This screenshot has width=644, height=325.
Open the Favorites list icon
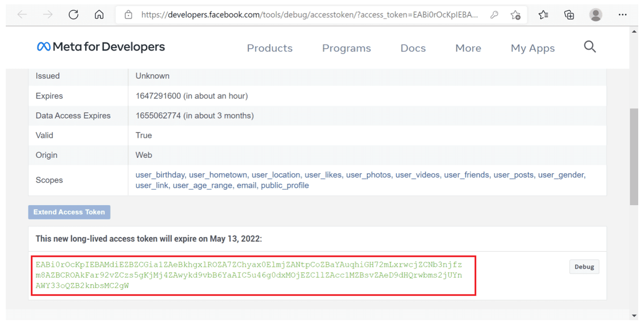tap(543, 15)
